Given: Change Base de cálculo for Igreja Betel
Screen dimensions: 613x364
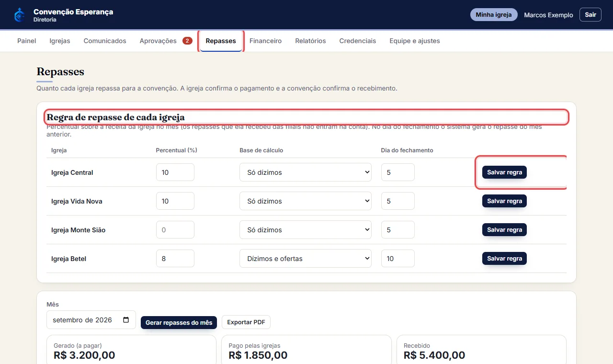Looking at the screenshot, I should (306, 259).
